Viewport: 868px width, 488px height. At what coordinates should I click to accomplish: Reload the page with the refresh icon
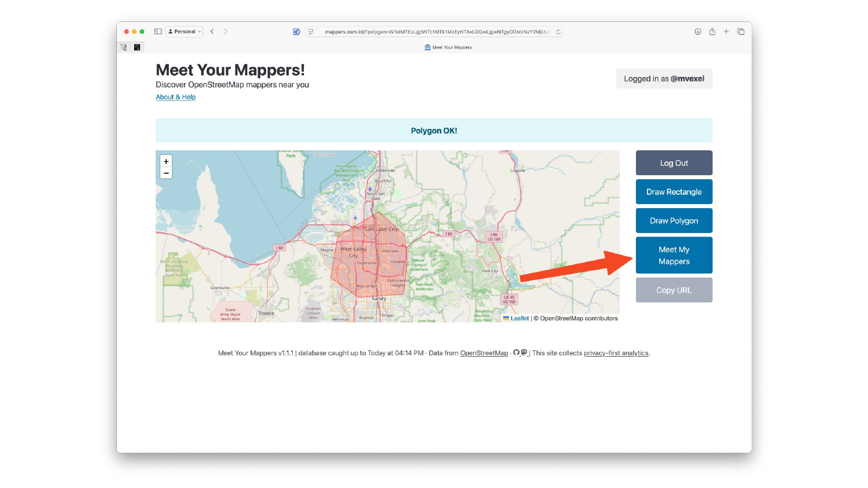tap(558, 32)
